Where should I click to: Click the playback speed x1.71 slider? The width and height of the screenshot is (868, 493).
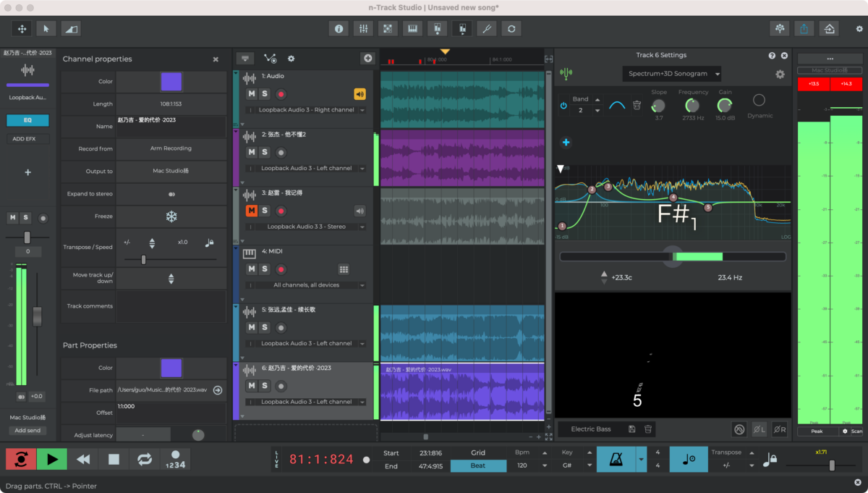click(822, 465)
